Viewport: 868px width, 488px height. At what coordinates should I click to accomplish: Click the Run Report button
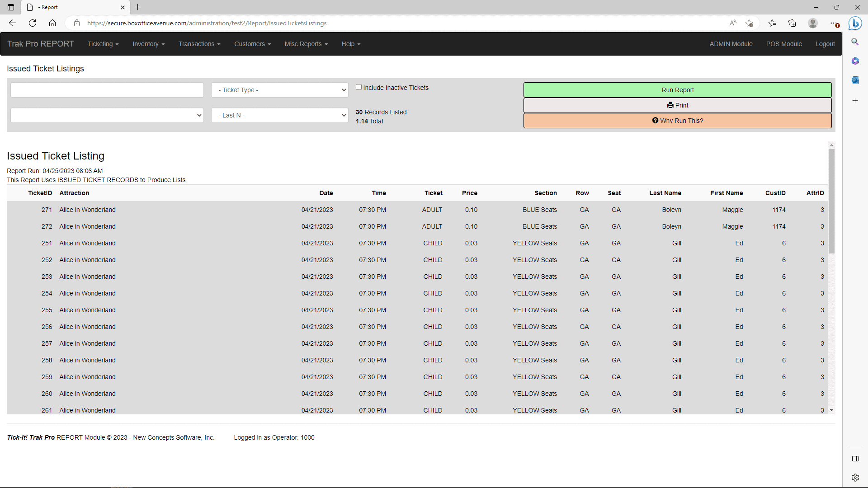click(677, 90)
